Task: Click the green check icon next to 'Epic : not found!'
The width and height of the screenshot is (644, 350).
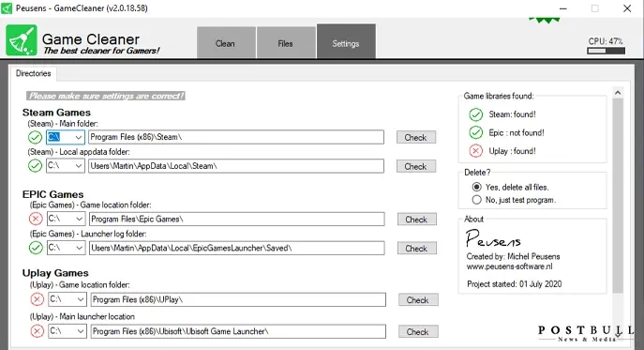Action: 475,133
